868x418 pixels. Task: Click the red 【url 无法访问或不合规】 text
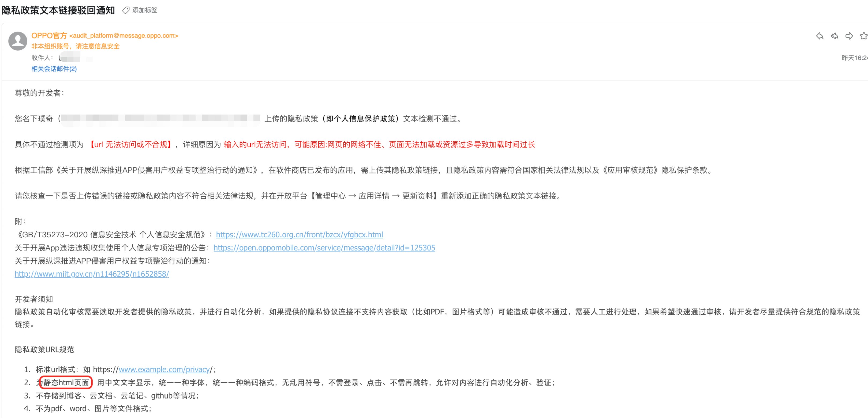[131, 145]
